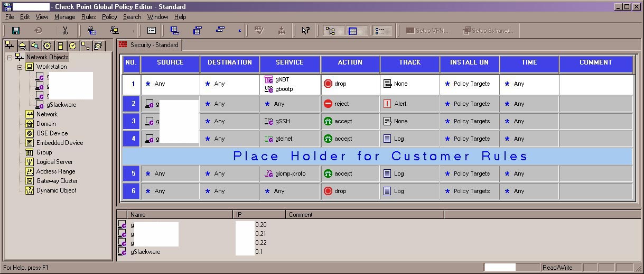This screenshot has height=274, width=644.
Task: Open the Edit menu
Action: pos(25,17)
